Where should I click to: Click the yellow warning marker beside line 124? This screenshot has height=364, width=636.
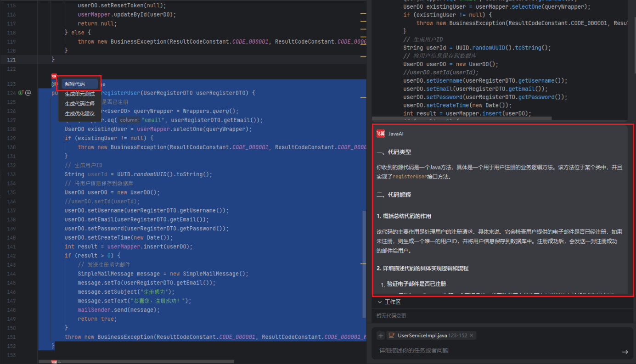tap(363, 98)
